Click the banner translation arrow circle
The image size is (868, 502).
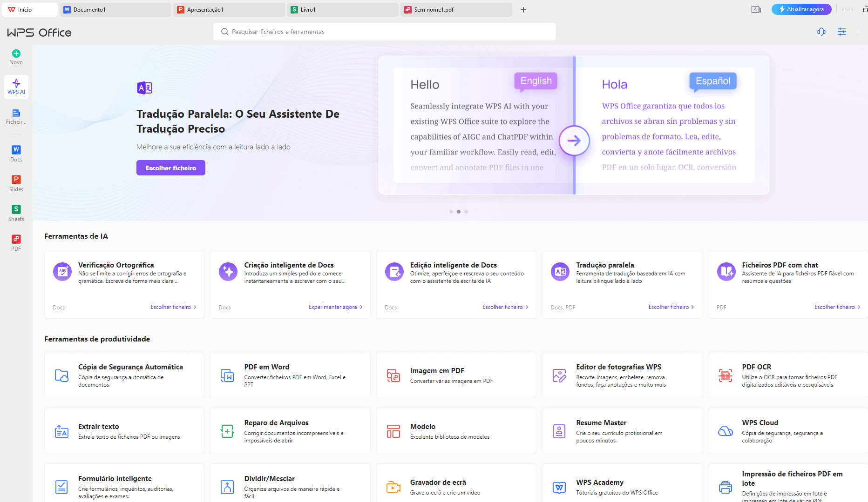click(574, 141)
